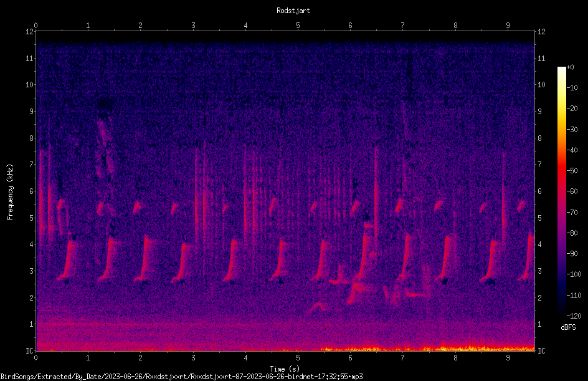Select the -10 value on the color scale
The image size is (588, 381).
tap(572, 88)
